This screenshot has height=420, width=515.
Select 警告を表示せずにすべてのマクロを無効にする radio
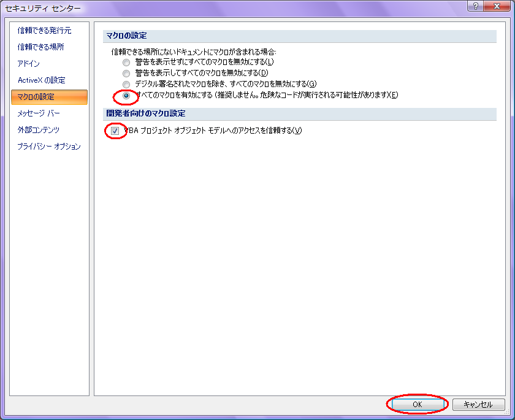[126, 62]
